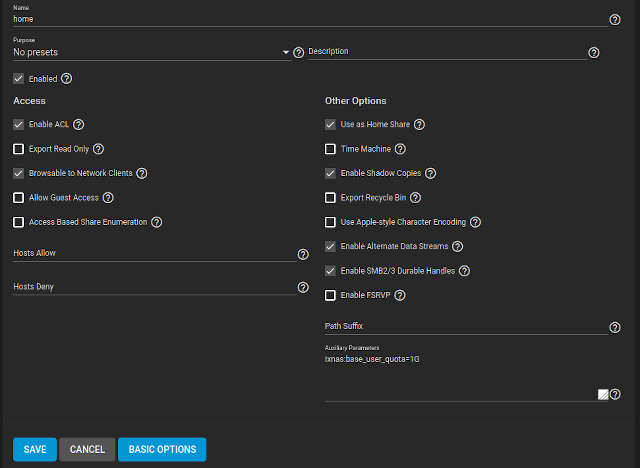Show help for Export Read Only
640x468 pixels.
(x=98, y=149)
